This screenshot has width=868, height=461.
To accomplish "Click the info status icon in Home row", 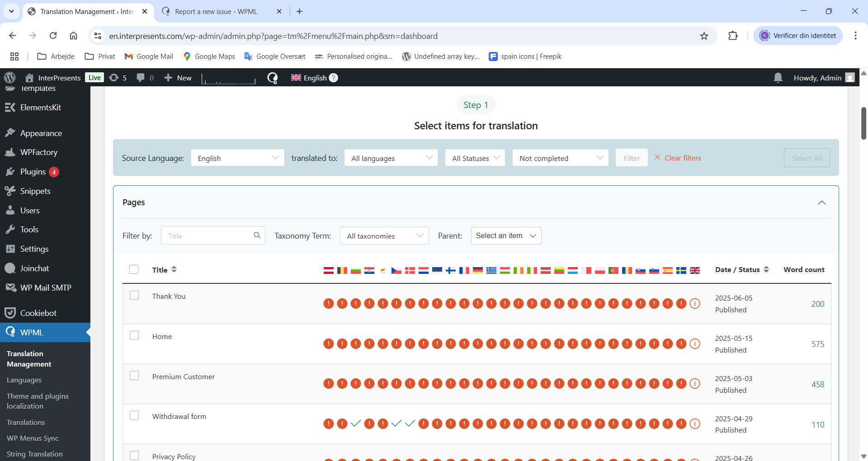I will click(x=695, y=344).
